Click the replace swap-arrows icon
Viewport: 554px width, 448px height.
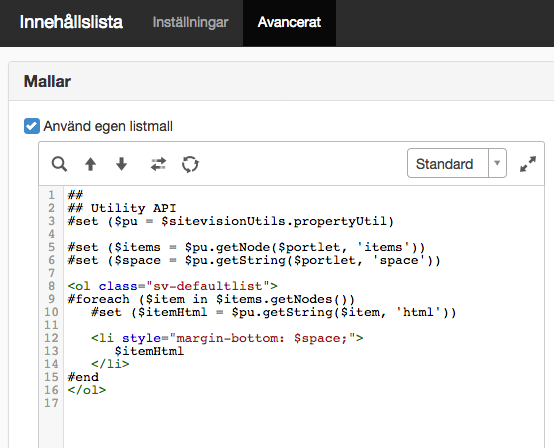point(158,164)
